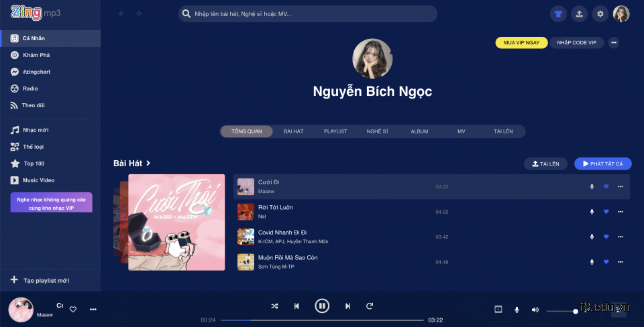The height and width of the screenshot is (327, 644).
Task: Pause the current song
Action: tap(322, 306)
